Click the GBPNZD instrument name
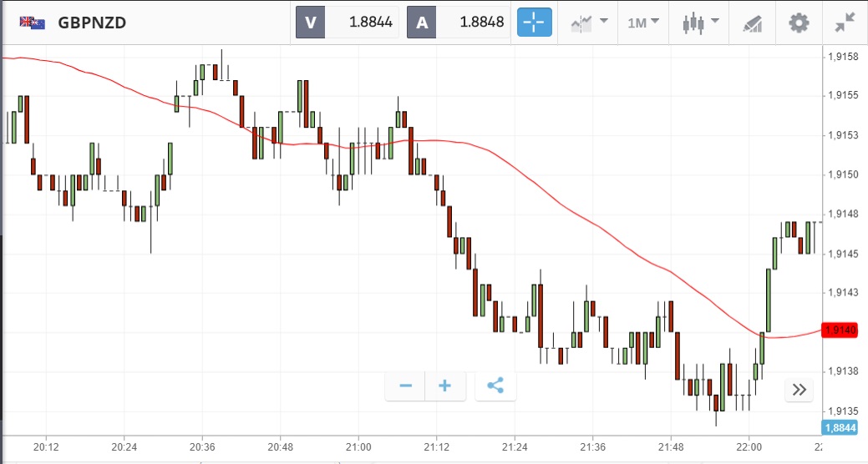Screen dimensions: 868x464 point(92,23)
